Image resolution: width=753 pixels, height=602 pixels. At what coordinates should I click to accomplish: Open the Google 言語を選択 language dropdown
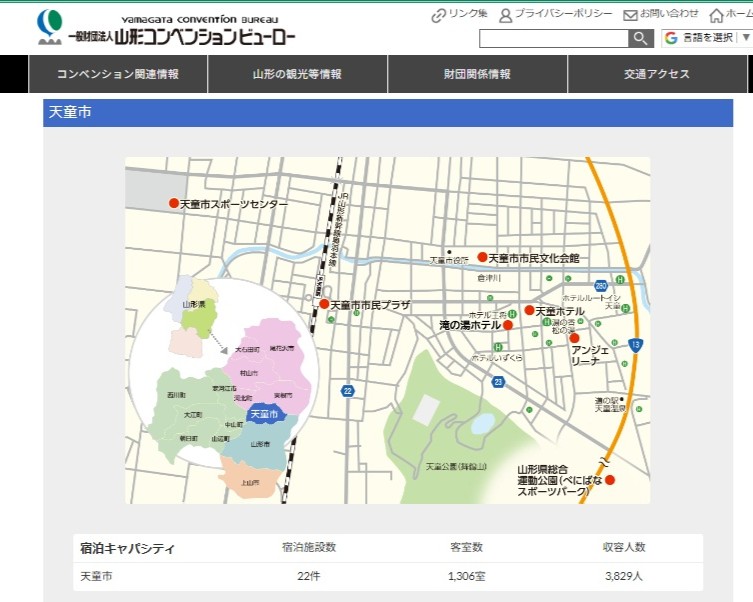tap(706, 38)
